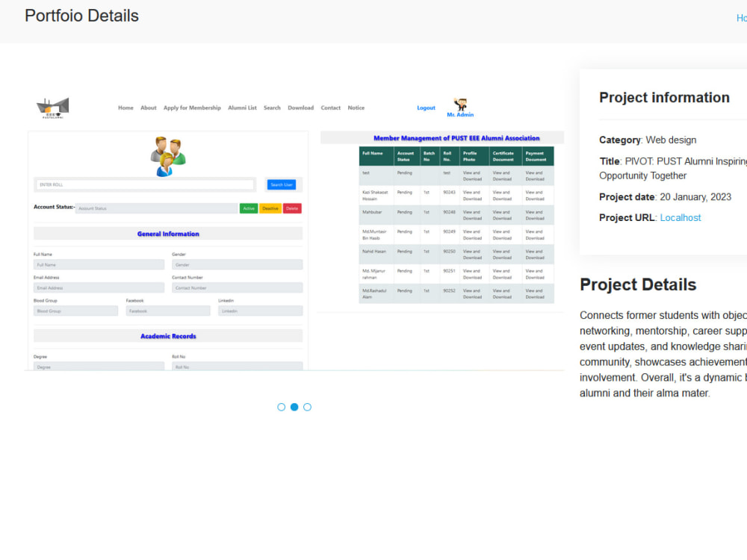Click the Project information heading

pos(664,97)
